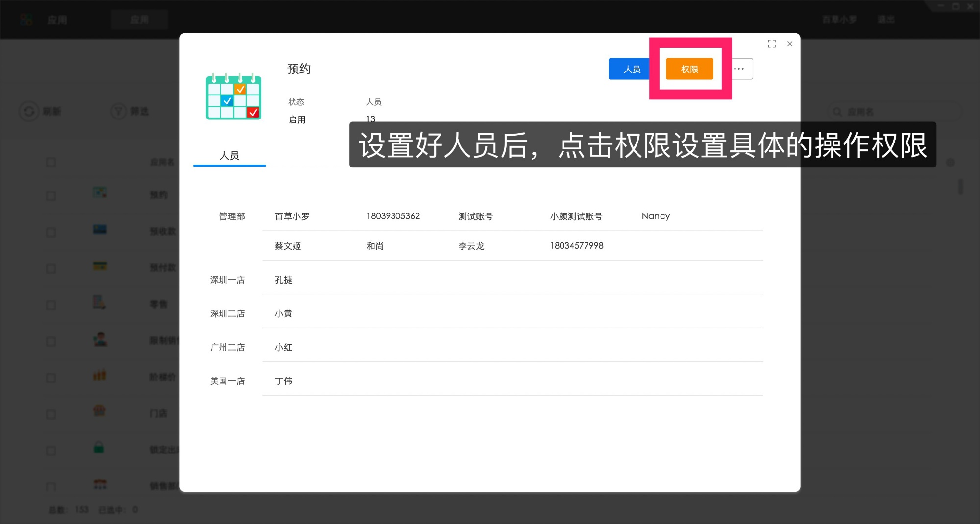Click the 筛选 filter funnel icon
The height and width of the screenshot is (524, 980).
118,111
